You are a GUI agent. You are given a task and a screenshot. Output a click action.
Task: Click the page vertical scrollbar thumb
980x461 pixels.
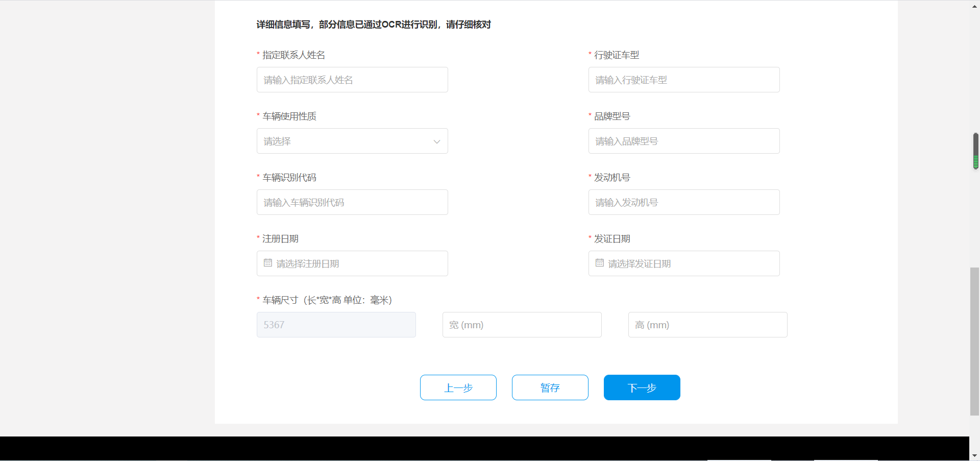(974, 341)
